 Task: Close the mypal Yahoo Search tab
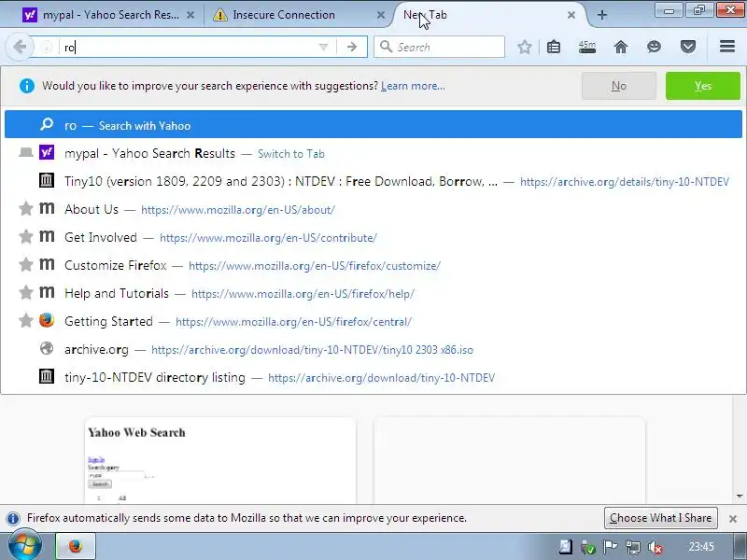[x=190, y=15]
